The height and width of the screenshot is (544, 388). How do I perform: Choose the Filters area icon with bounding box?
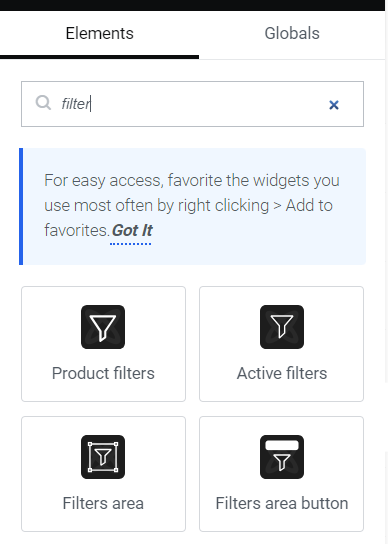coord(103,457)
